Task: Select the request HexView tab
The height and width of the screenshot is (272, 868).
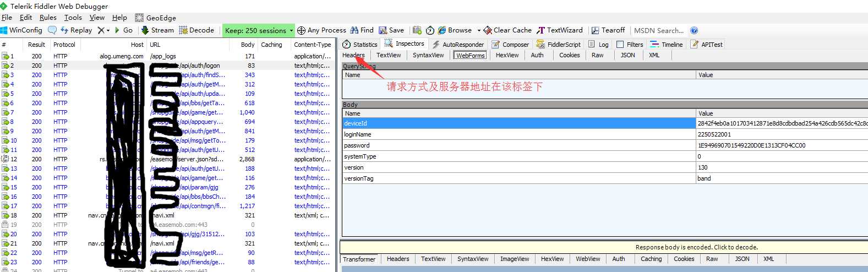Action: tap(507, 55)
